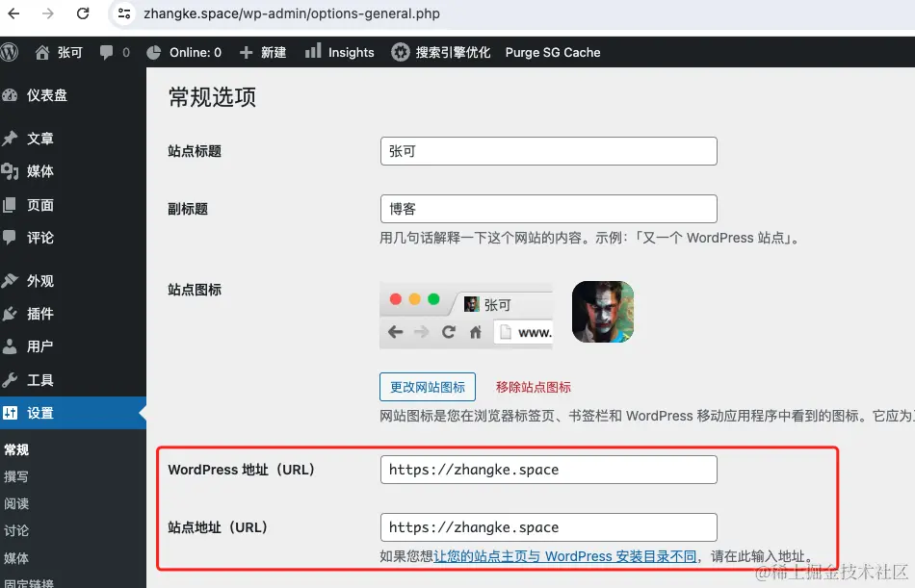This screenshot has height=588, width=915.
Task: Open 讨论 settings submenu
Action: tap(16, 530)
